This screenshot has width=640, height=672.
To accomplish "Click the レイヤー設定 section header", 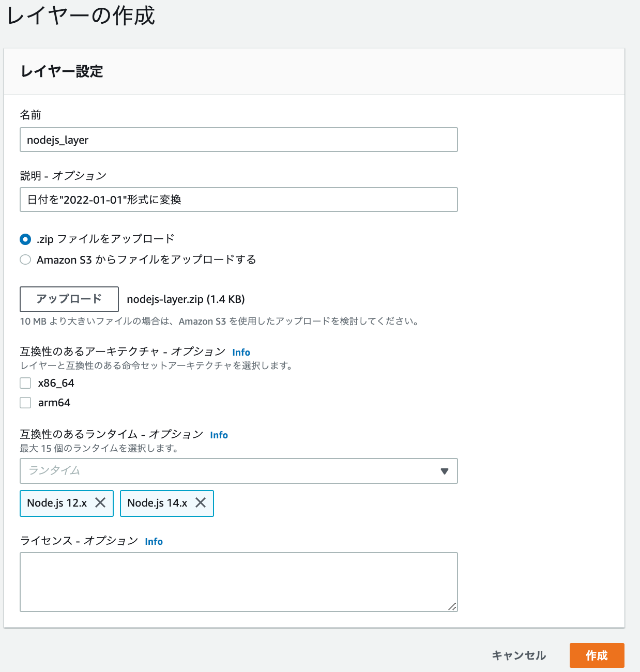I will coord(61,72).
